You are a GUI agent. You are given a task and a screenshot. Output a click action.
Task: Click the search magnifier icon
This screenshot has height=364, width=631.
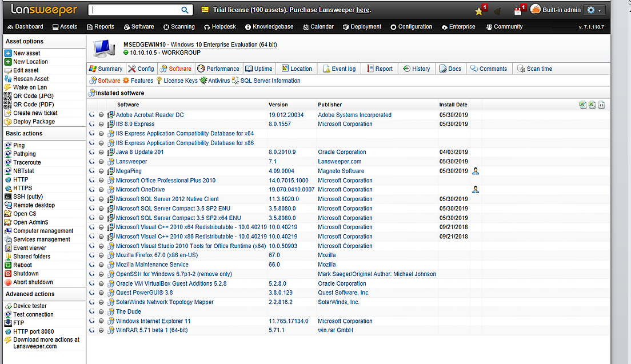point(183,10)
